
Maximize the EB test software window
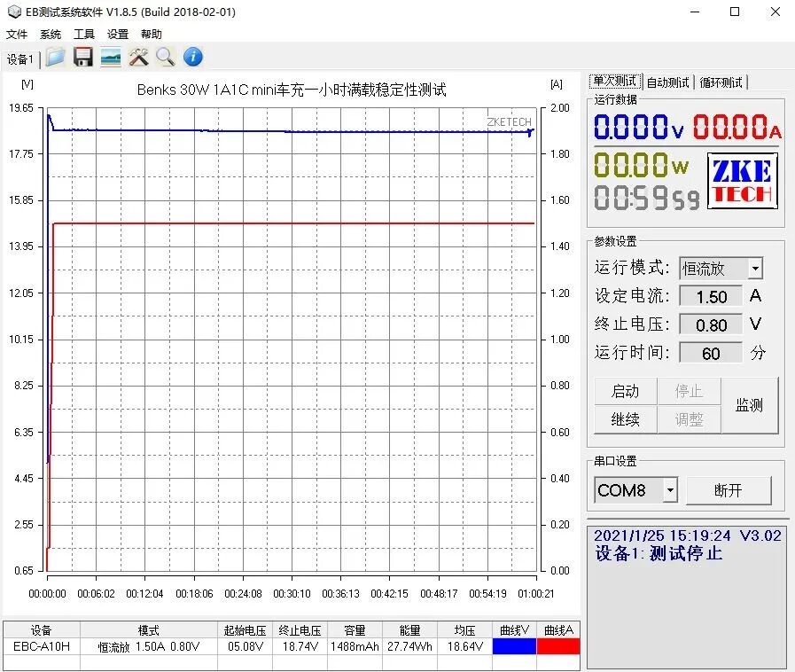[735, 12]
